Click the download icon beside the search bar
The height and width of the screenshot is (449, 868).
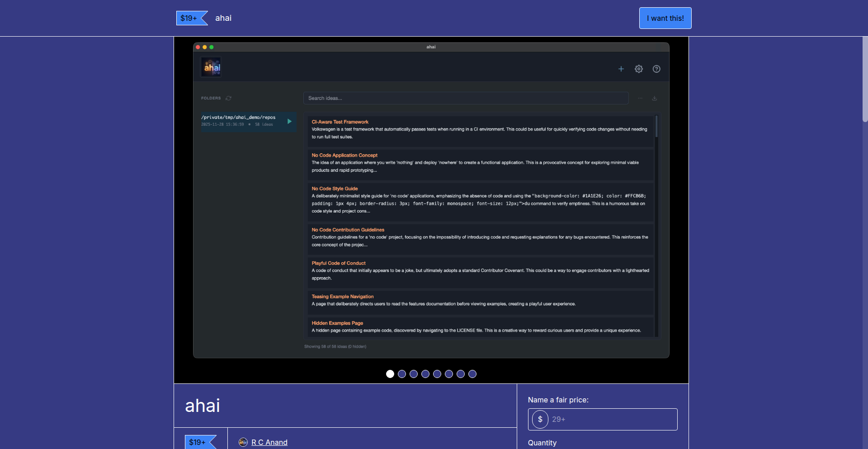654,98
